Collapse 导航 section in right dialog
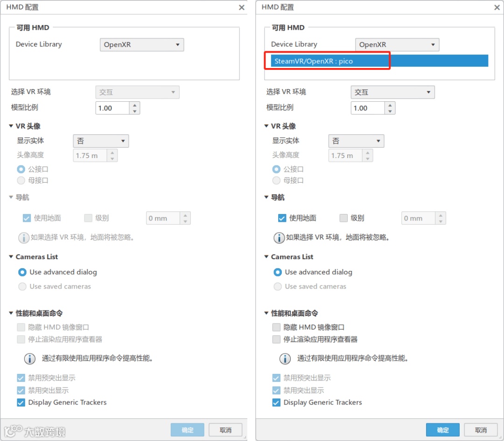Image resolution: width=504 pixels, height=441 pixels. 266,197
